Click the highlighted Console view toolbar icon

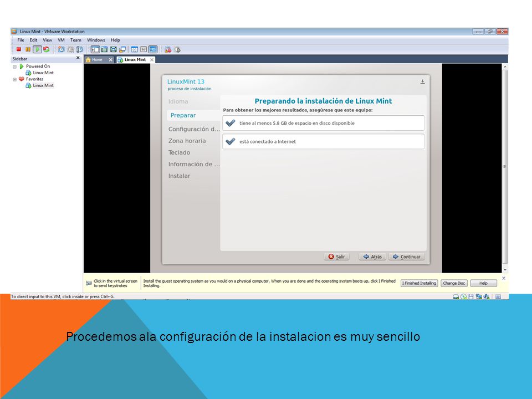(153, 49)
